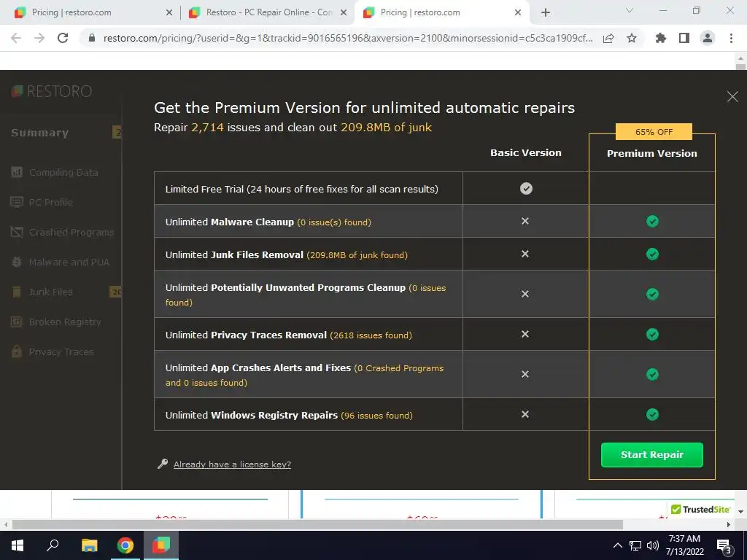Open the 'Already have a license key?' link
Viewport: 747px width, 560px height.
[232, 464]
